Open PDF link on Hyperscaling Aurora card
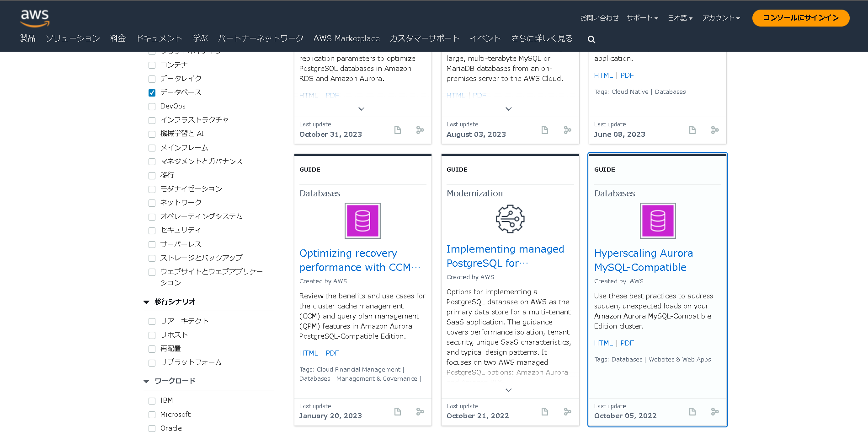The width and height of the screenshot is (868, 437). point(627,343)
